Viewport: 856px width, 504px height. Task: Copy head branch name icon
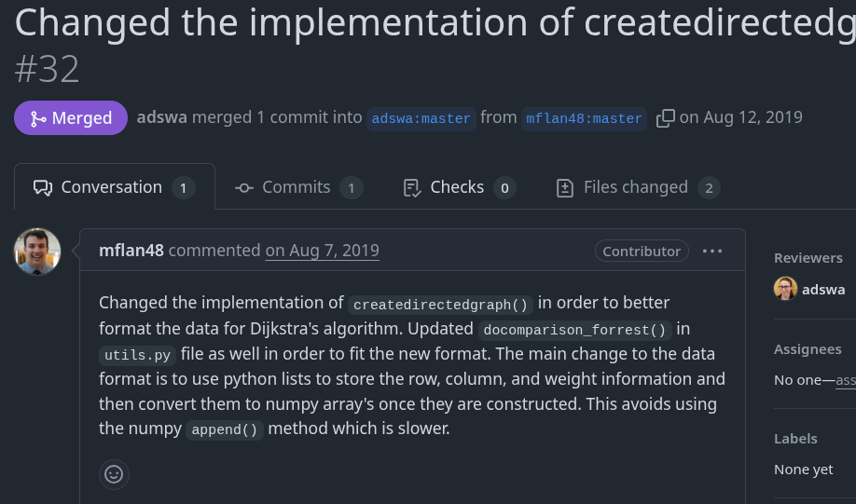tap(665, 118)
